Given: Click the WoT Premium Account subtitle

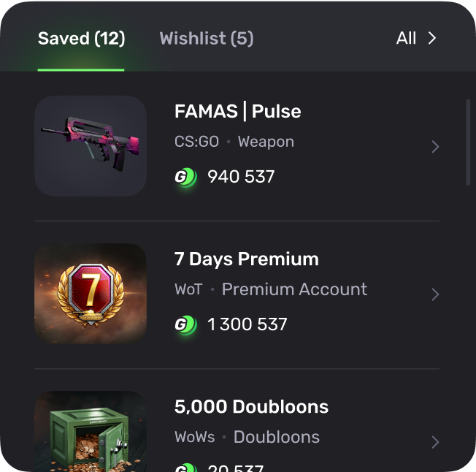Looking at the screenshot, I should tap(271, 290).
